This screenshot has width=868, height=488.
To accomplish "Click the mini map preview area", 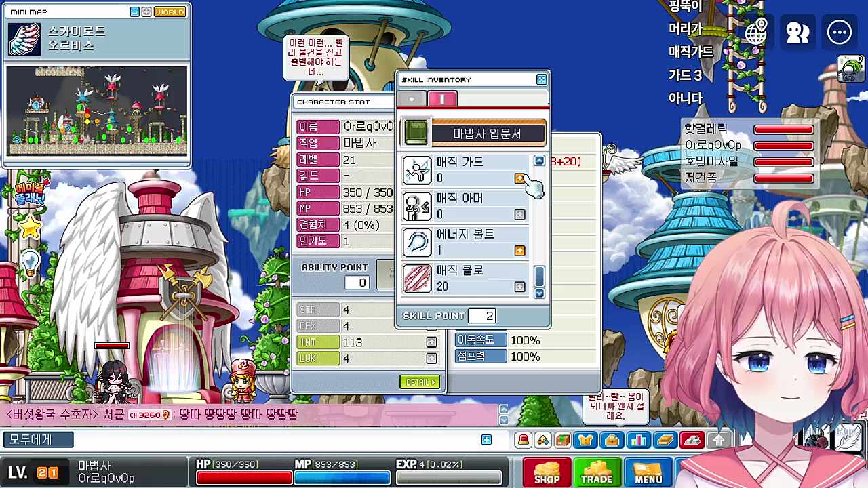I will click(x=97, y=110).
